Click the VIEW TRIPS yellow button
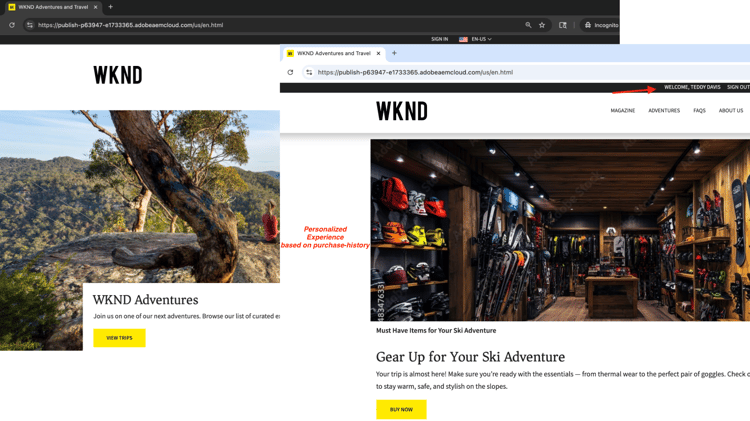Screen dimensions: 750x421 click(119, 338)
